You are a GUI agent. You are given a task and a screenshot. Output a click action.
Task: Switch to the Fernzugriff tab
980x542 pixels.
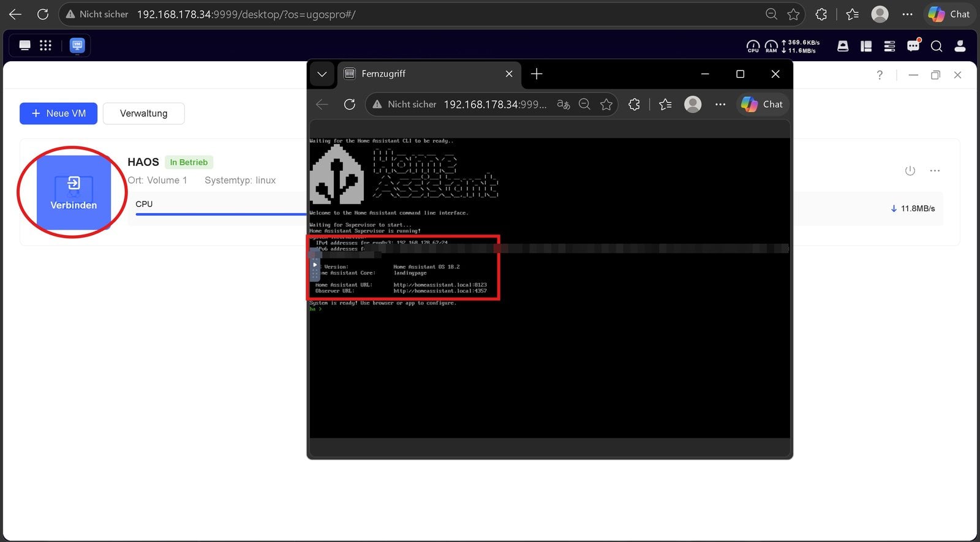[x=429, y=73]
